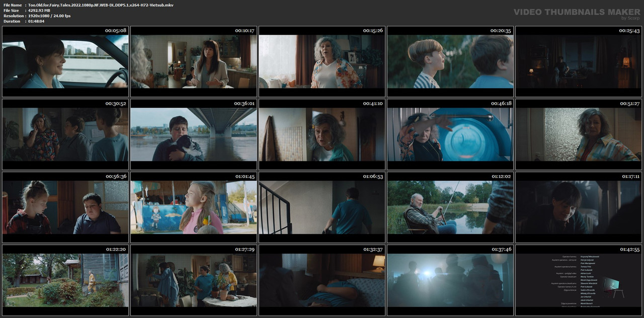Select the thumbnail at 00:25:43
Screen dimensions: 644x318
pyautogui.click(x=579, y=61)
